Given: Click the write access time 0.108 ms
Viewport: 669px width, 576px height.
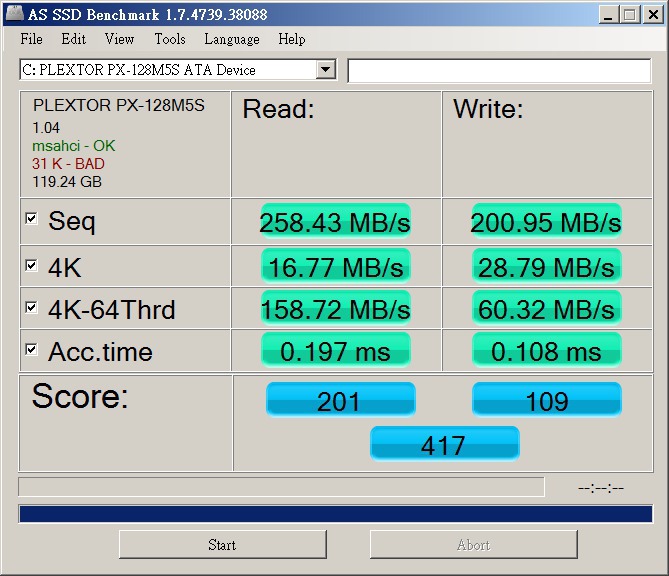Looking at the screenshot, I should tap(546, 351).
